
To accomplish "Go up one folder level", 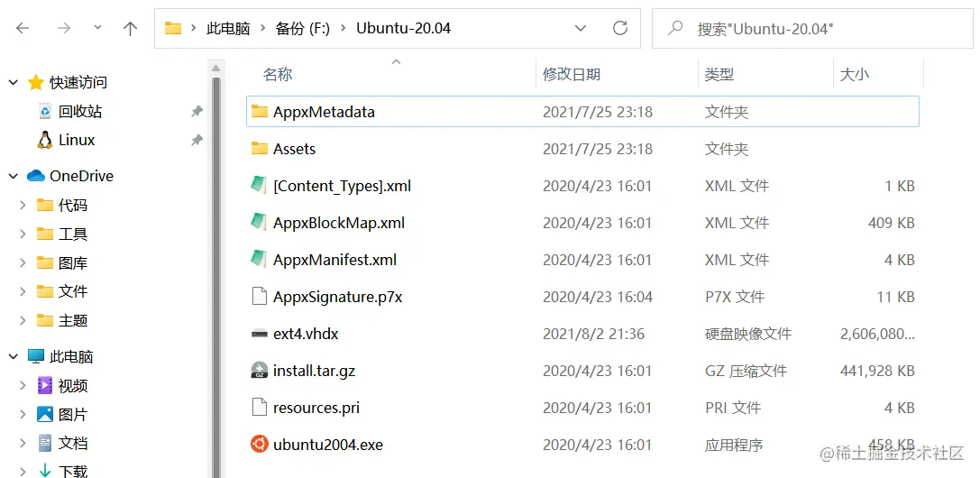I will click(x=130, y=28).
